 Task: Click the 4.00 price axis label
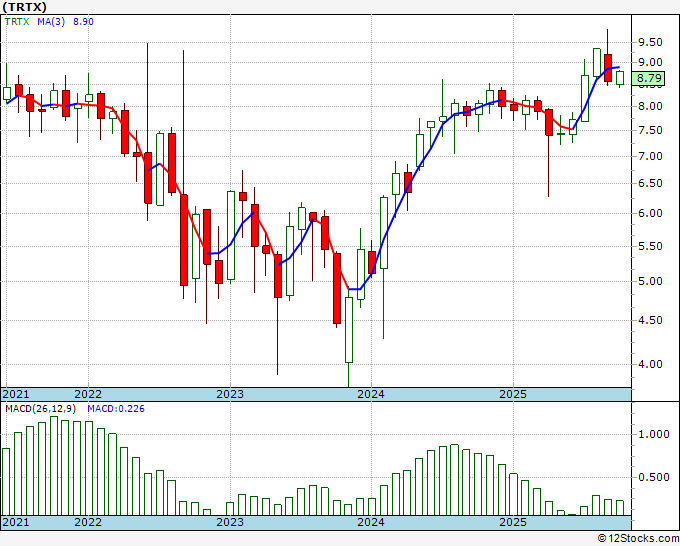point(650,364)
